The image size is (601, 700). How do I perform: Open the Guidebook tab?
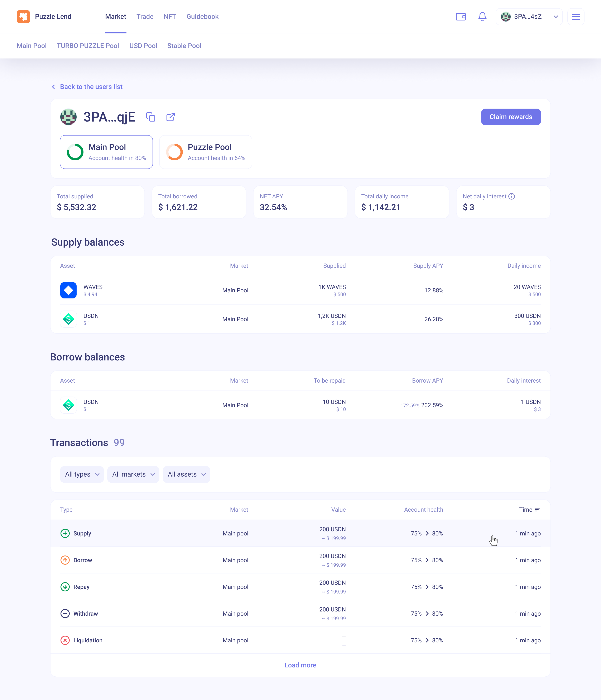click(203, 16)
